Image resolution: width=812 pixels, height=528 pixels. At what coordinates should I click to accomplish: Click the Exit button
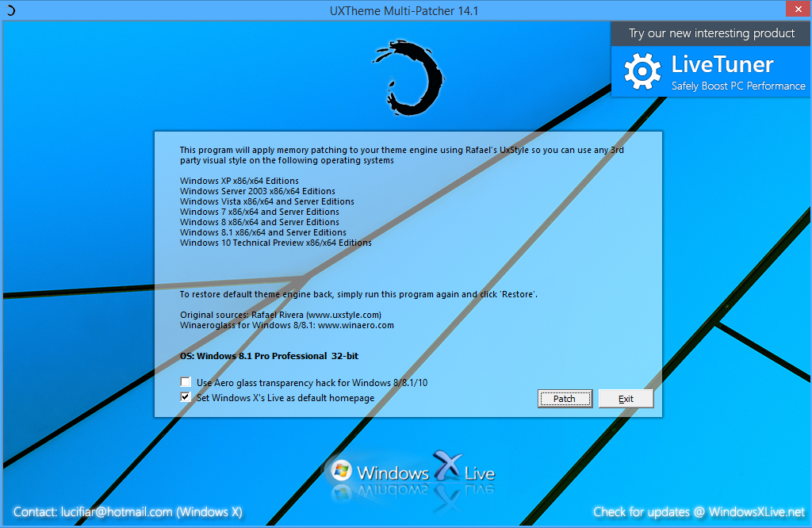626,398
